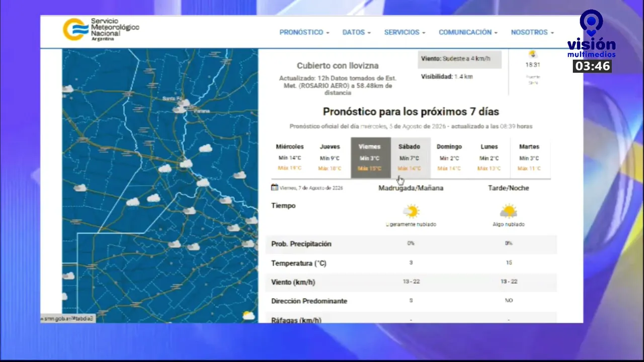Click the Tarde/Noche temperature value 15
This screenshot has height=362, width=644.
pyautogui.click(x=509, y=263)
